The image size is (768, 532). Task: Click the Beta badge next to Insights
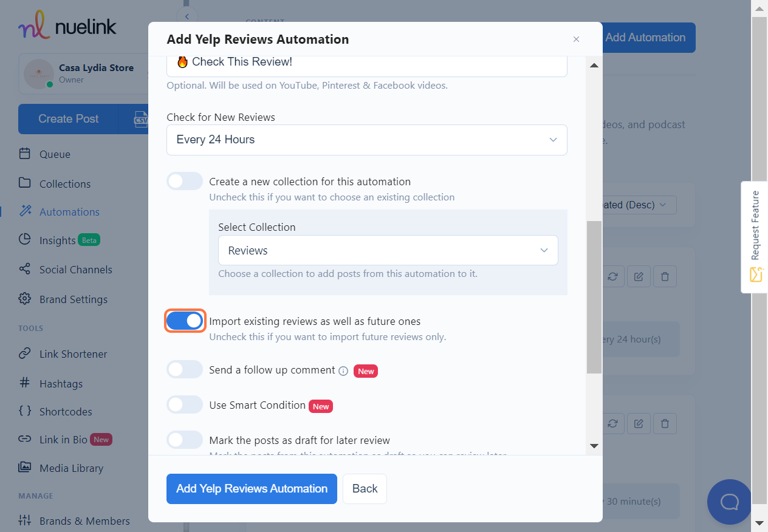pos(89,240)
